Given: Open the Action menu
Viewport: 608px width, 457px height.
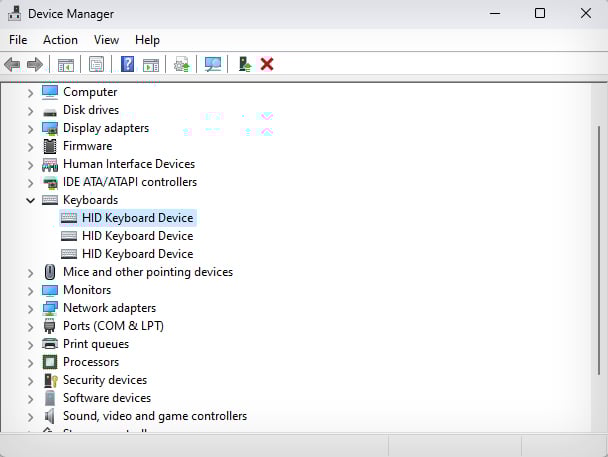Looking at the screenshot, I should [x=60, y=40].
